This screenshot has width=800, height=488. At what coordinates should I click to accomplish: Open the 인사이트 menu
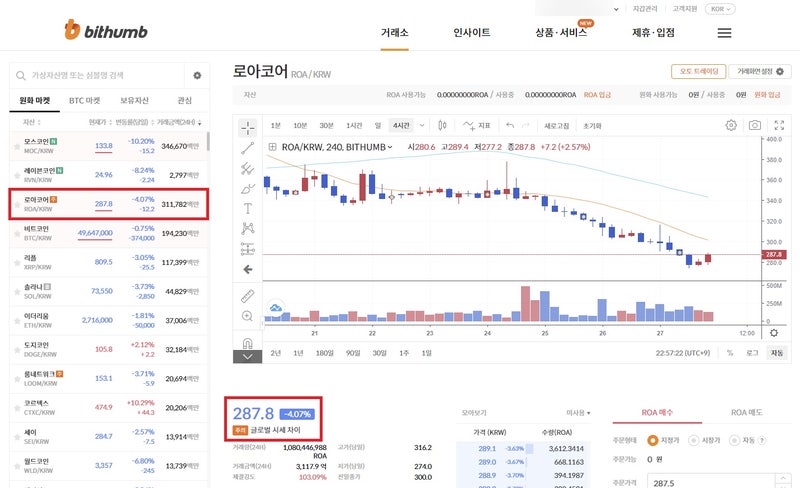pos(471,33)
